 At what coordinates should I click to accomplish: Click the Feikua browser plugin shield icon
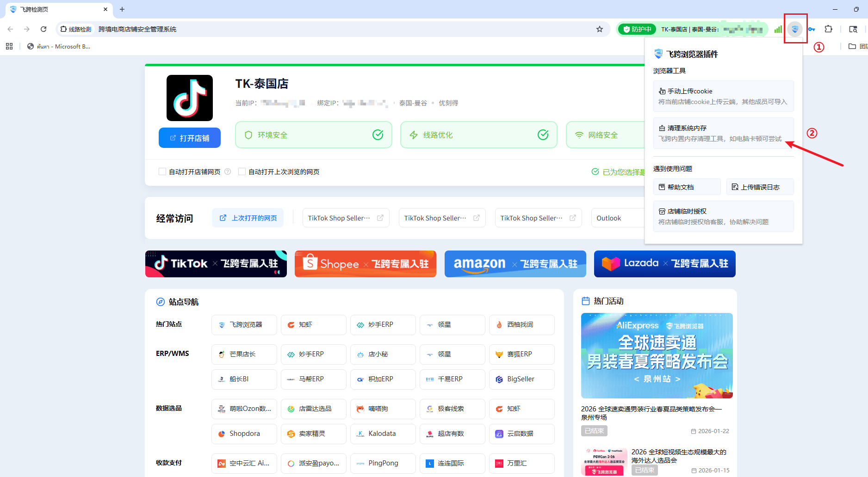point(795,29)
